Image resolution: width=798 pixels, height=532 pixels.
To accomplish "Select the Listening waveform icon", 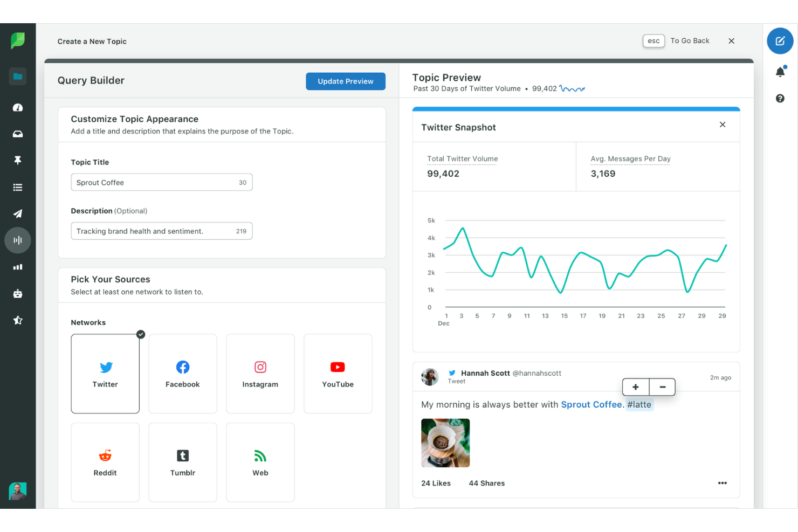I will pyautogui.click(x=18, y=240).
